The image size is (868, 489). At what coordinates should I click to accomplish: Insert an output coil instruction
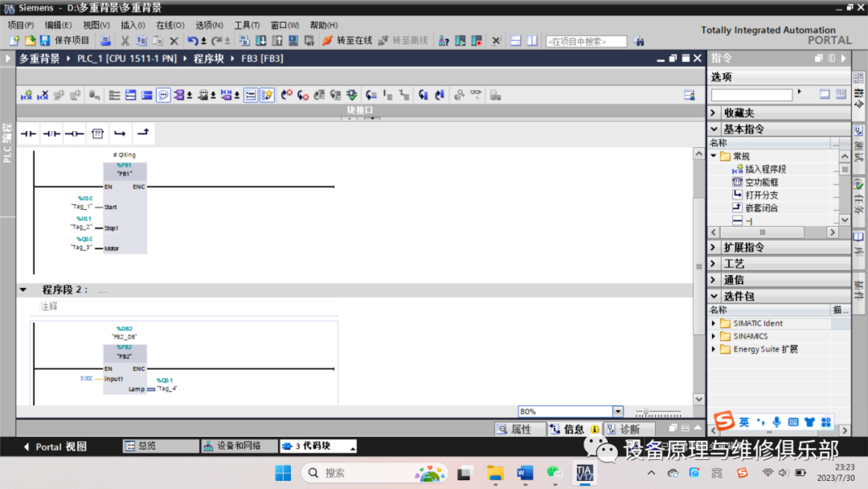point(74,134)
